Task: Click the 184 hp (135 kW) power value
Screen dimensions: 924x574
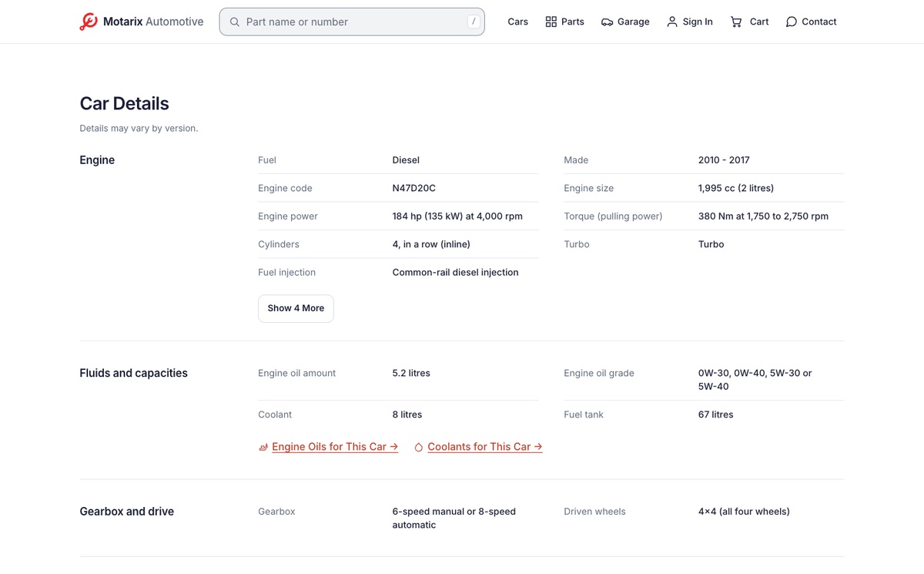Action: click(457, 217)
